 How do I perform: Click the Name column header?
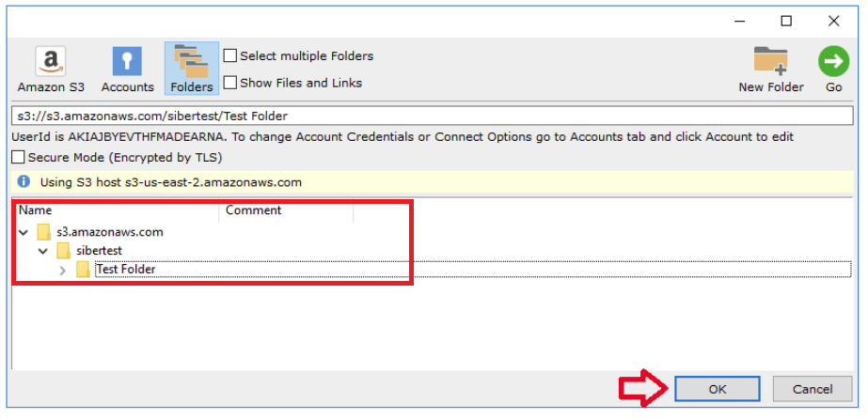(x=113, y=211)
